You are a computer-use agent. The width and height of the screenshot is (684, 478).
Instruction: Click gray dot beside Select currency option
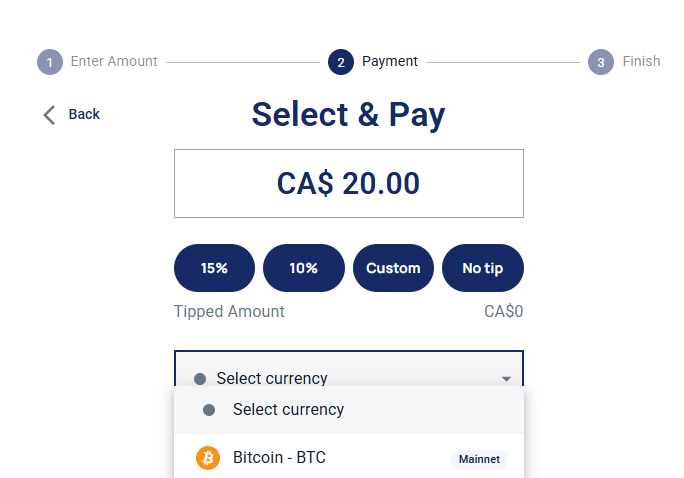coord(209,410)
